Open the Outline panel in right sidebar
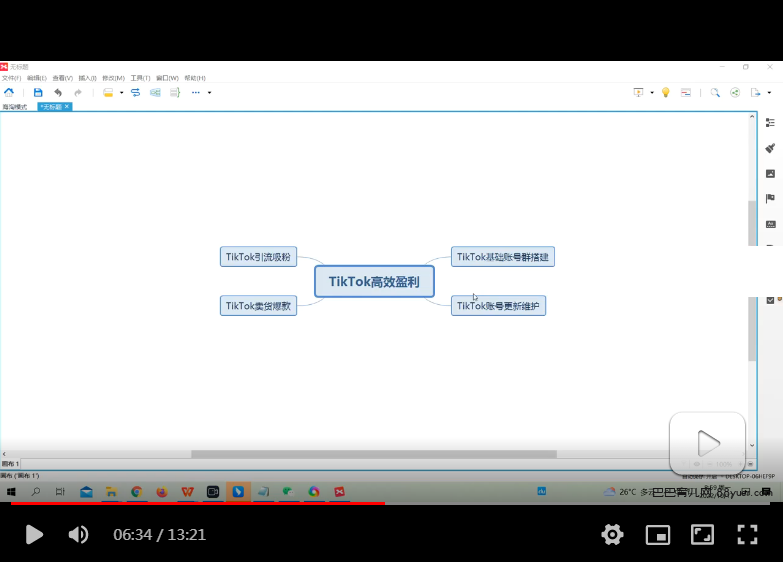The width and height of the screenshot is (783, 562). (x=770, y=122)
